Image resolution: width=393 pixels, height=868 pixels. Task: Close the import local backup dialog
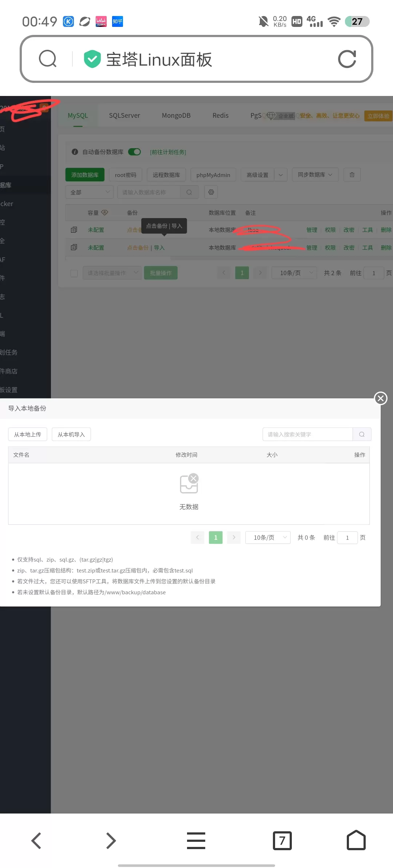(381, 398)
